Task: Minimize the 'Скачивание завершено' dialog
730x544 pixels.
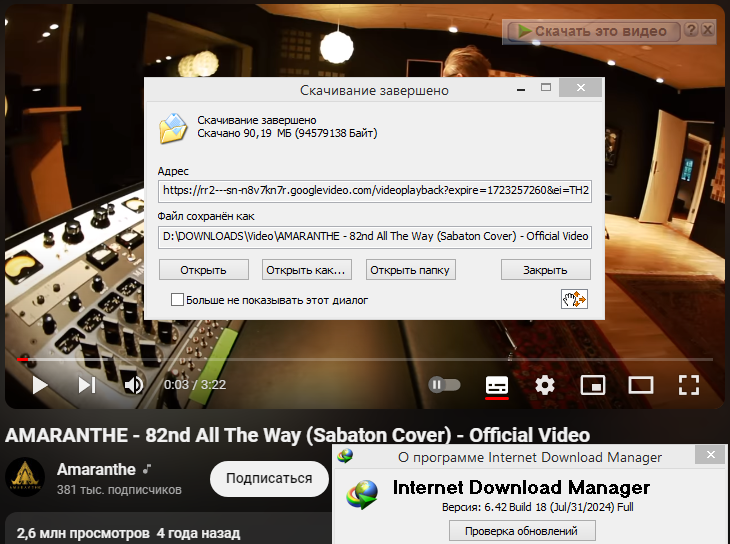Action: [521, 88]
